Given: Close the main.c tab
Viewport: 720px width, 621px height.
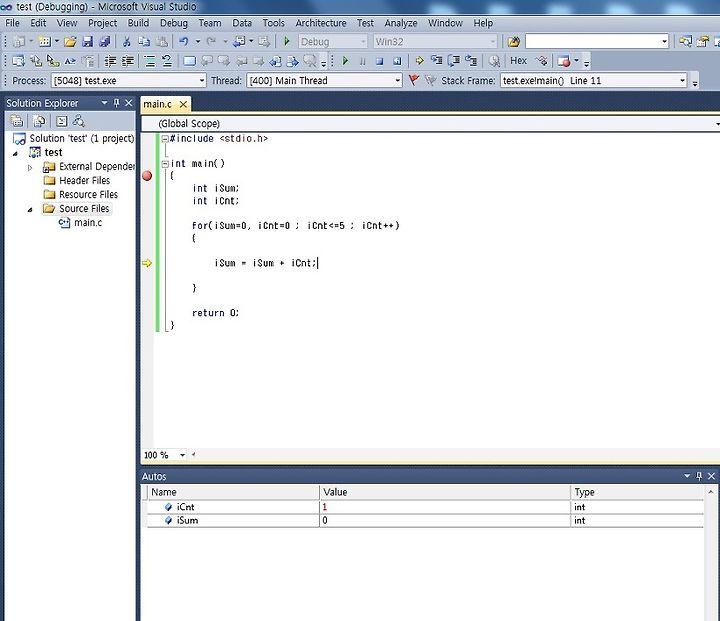Looking at the screenshot, I should click(183, 104).
